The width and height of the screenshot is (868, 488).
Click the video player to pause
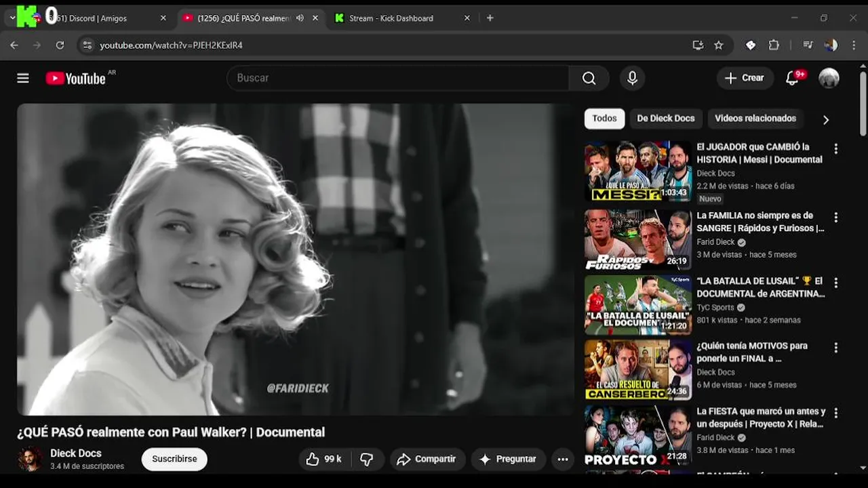pyautogui.click(x=295, y=260)
